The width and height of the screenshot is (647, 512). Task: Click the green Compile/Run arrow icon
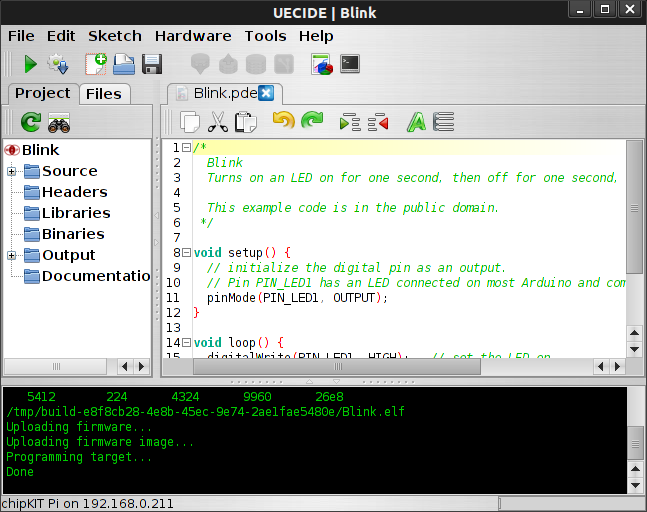point(30,65)
